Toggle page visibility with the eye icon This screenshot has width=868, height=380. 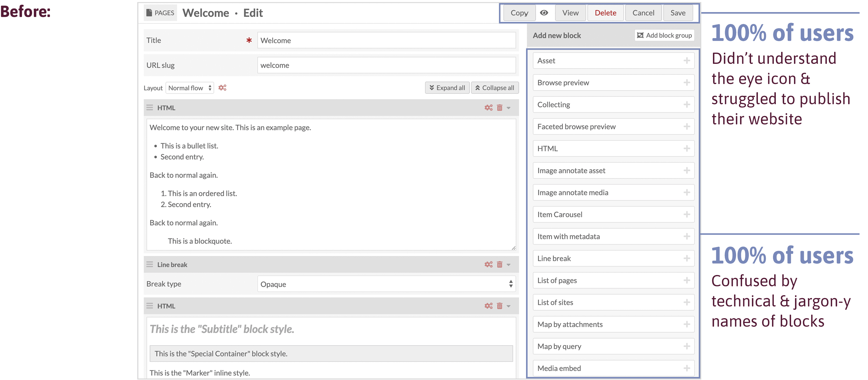coord(544,13)
